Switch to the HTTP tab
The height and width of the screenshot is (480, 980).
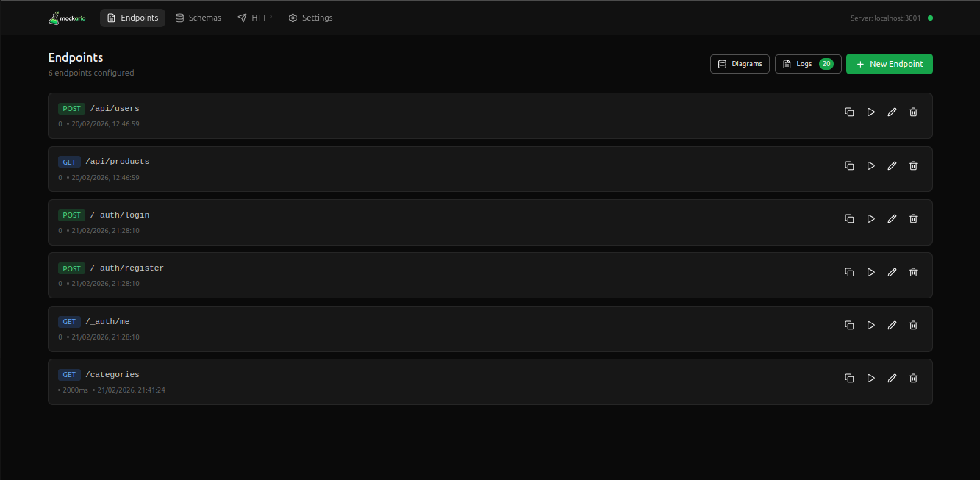point(254,18)
